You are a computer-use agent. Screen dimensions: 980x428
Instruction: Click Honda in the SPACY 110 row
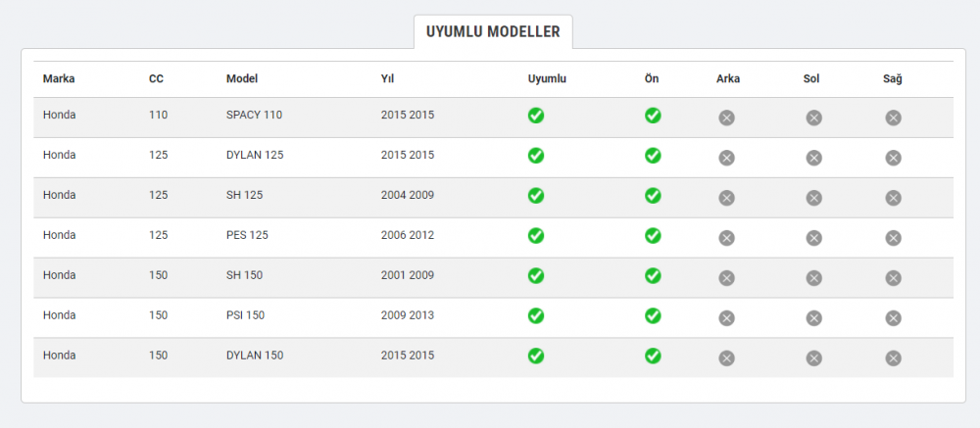60,115
